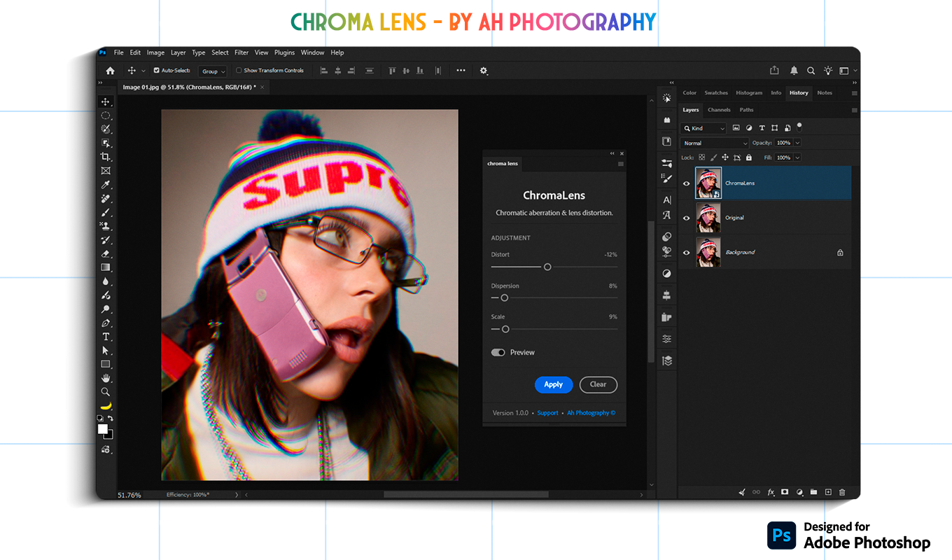Screen dimensions: 952x560
Task: Go to the Home screen icon
Action: pos(110,71)
